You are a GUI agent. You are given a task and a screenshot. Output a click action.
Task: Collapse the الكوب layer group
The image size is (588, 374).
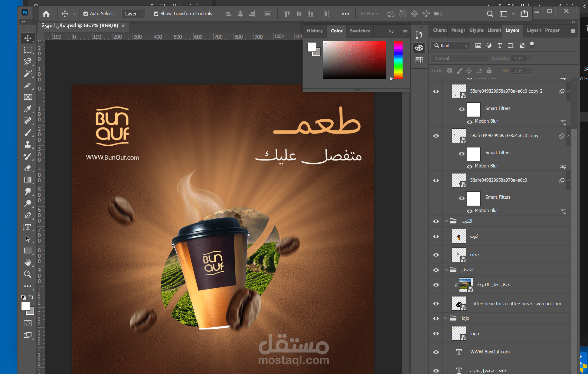[446, 221]
